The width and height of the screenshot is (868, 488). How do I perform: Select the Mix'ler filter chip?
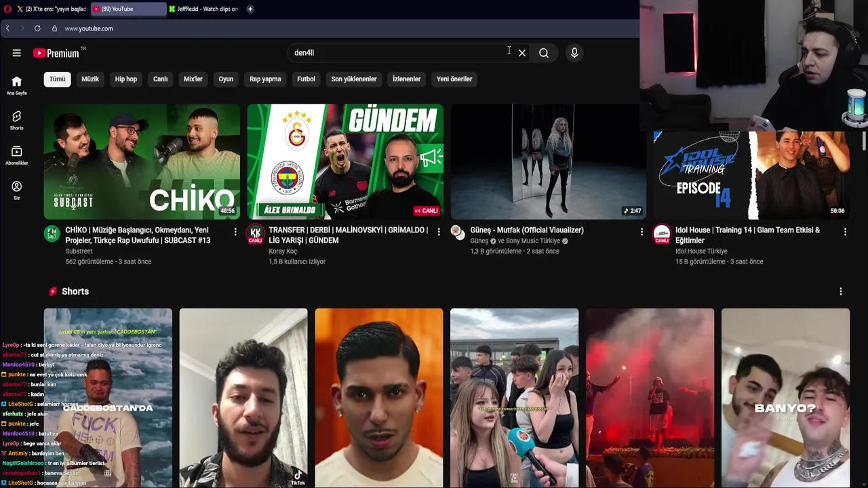click(x=193, y=79)
